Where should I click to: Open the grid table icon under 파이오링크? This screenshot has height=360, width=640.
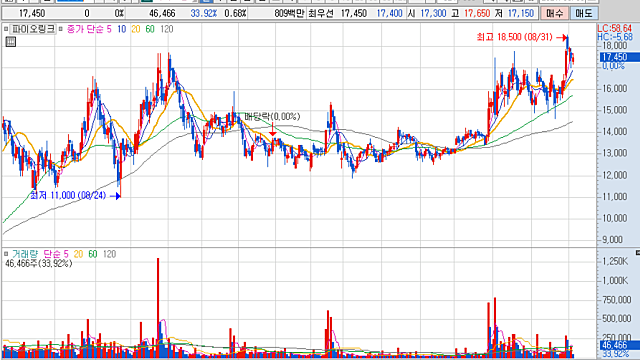click(11, 41)
